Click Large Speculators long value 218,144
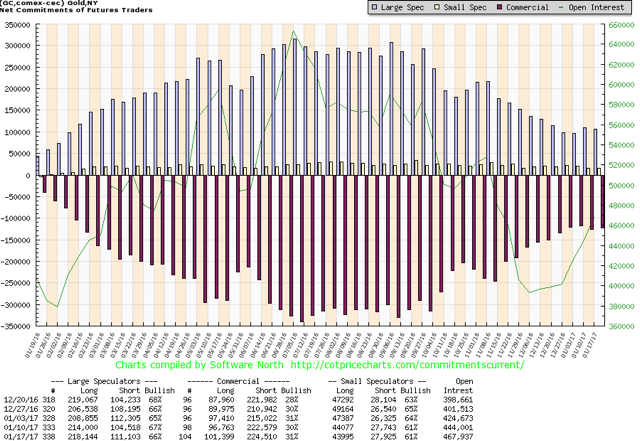 point(82,437)
